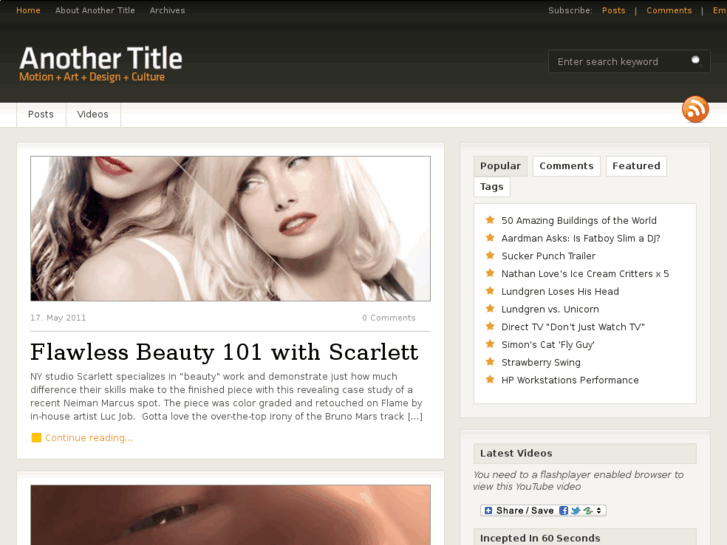Click the yellow square beside Continue reading
The image size is (727, 545).
point(36,437)
